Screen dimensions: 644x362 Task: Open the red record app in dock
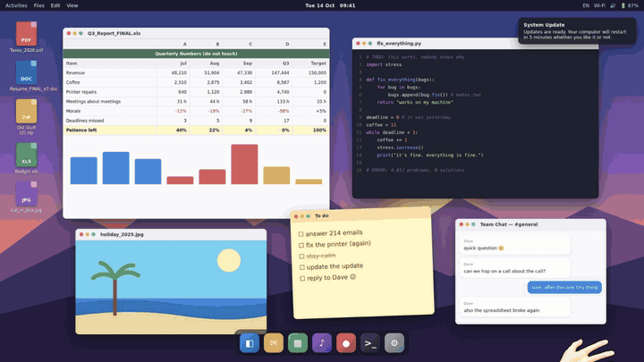[346, 343]
